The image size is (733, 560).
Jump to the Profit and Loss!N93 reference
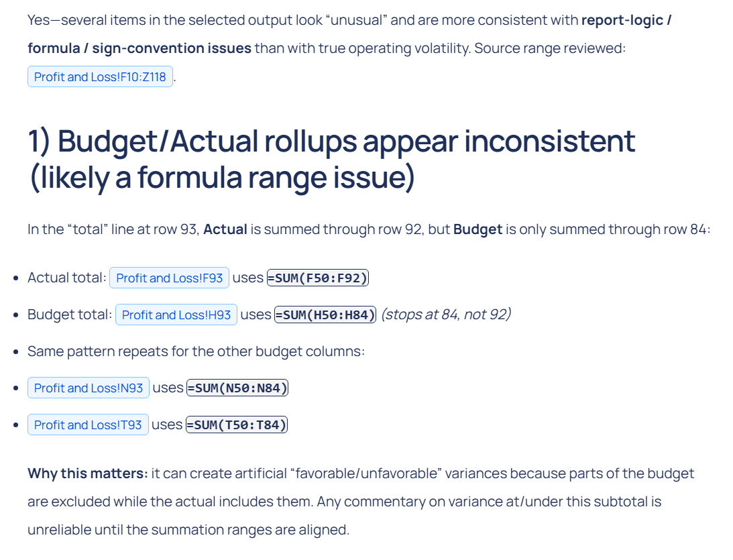tap(88, 388)
